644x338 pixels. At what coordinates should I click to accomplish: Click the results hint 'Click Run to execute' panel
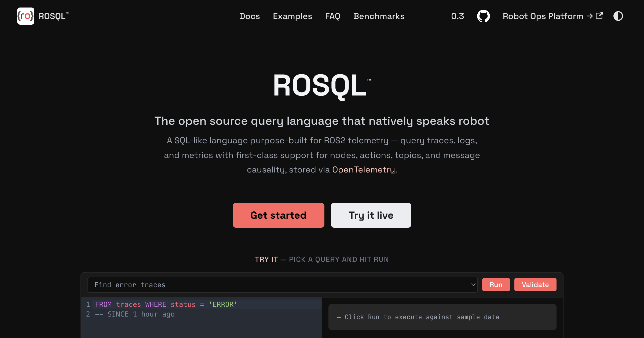pos(442,317)
